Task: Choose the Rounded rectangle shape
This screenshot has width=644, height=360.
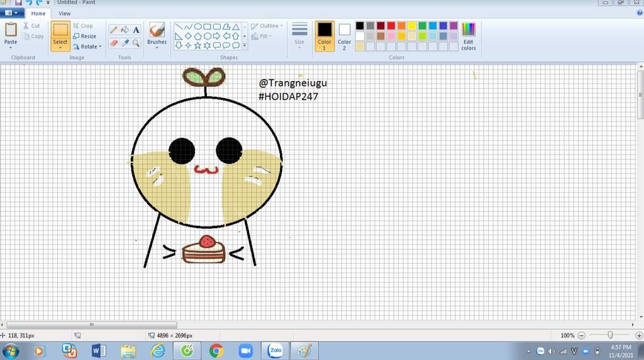Action: point(216,26)
